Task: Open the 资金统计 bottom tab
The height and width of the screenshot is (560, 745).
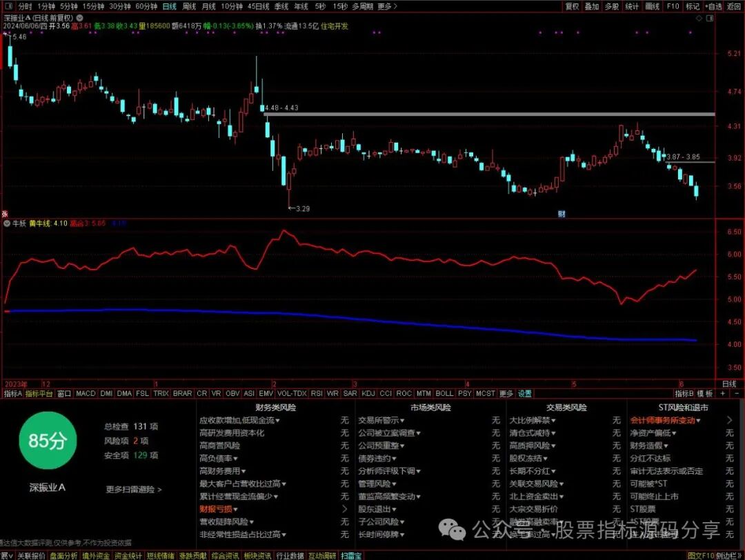Action: [x=128, y=555]
